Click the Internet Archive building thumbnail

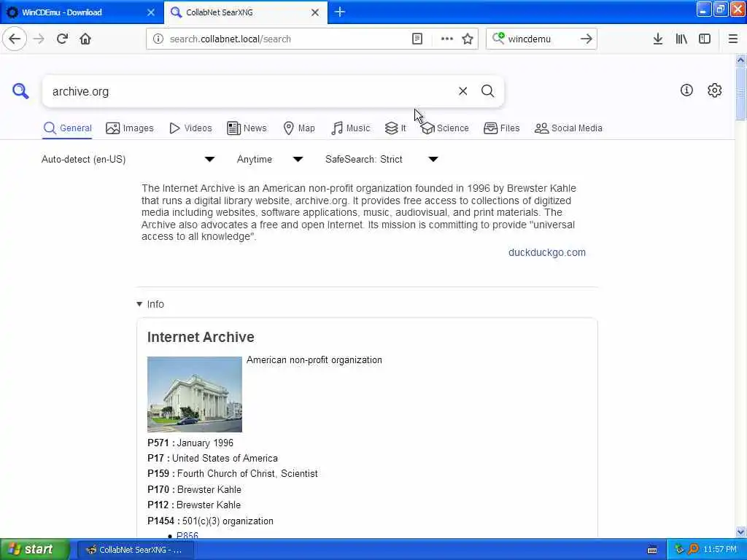click(x=194, y=394)
